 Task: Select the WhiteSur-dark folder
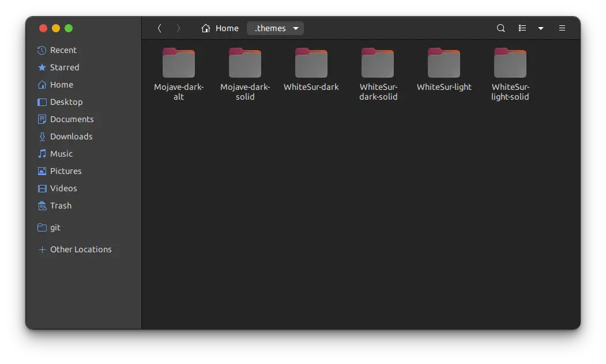pos(311,70)
